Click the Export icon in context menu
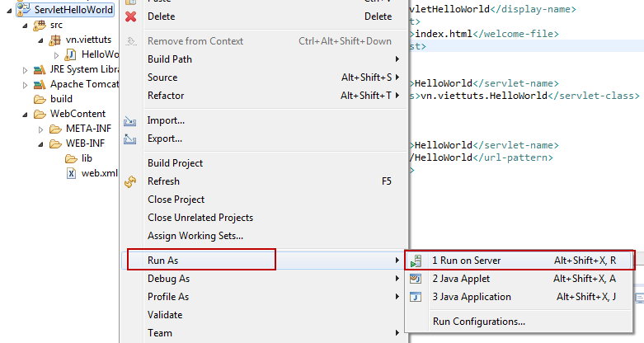 point(129,139)
